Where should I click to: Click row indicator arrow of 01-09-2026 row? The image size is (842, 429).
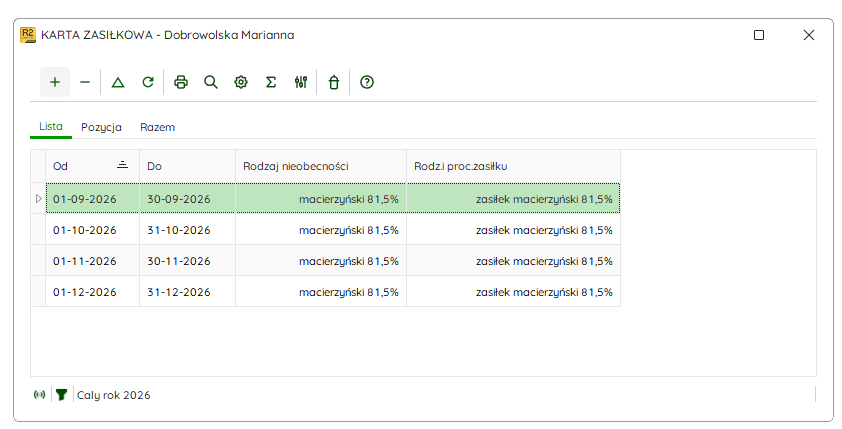tap(38, 199)
